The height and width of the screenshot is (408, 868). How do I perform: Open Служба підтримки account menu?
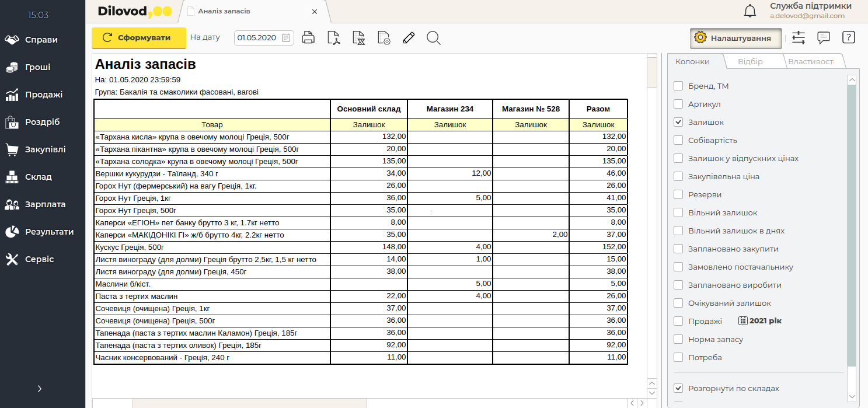(x=810, y=11)
